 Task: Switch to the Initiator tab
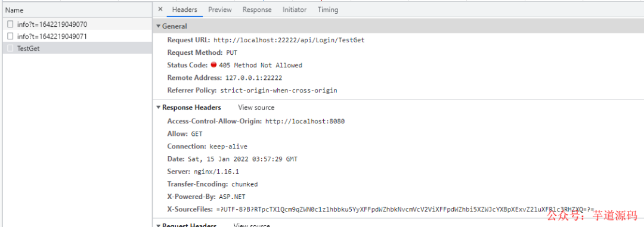pos(295,10)
